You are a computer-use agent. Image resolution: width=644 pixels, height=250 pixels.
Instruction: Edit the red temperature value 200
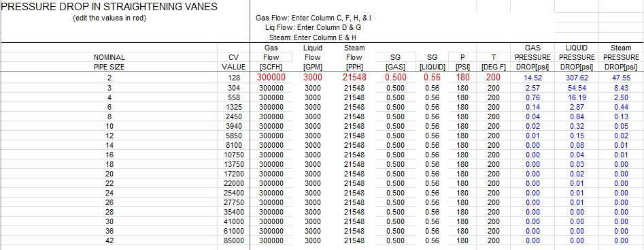[x=493, y=77]
